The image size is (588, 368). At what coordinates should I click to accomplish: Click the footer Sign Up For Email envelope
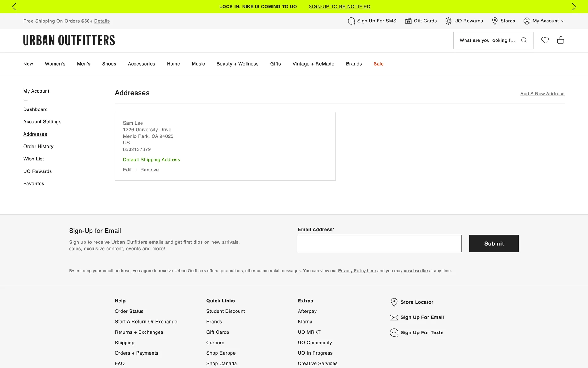394,317
